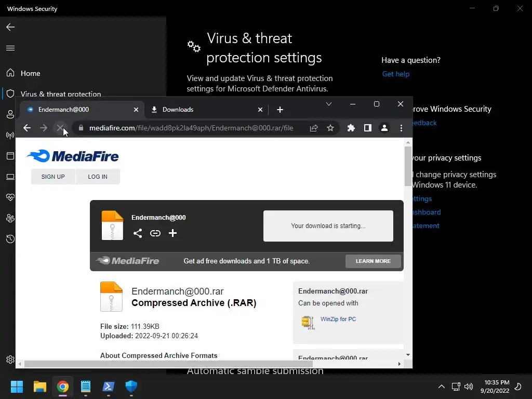Switch to Endermanch@000 browser tab
Image resolution: width=532 pixels, height=399 pixels.
pyautogui.click(x=82, y=110)
